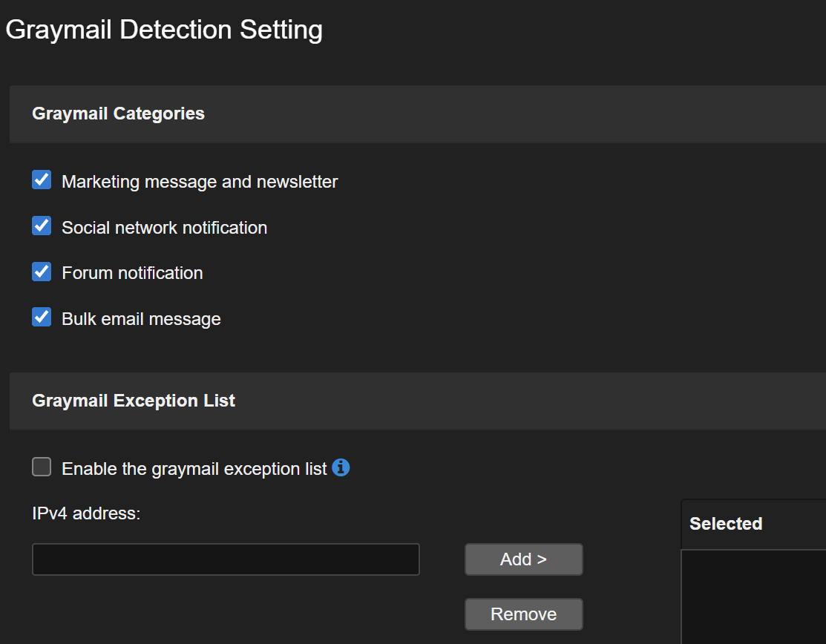Click the info icon beside graymail exception list

coord(341,467)
